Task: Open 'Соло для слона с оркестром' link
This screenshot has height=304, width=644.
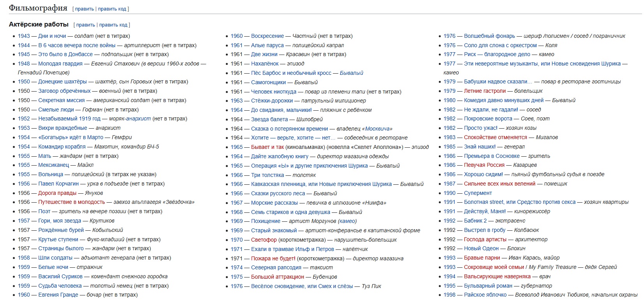Action: click(x=500, y=45)
